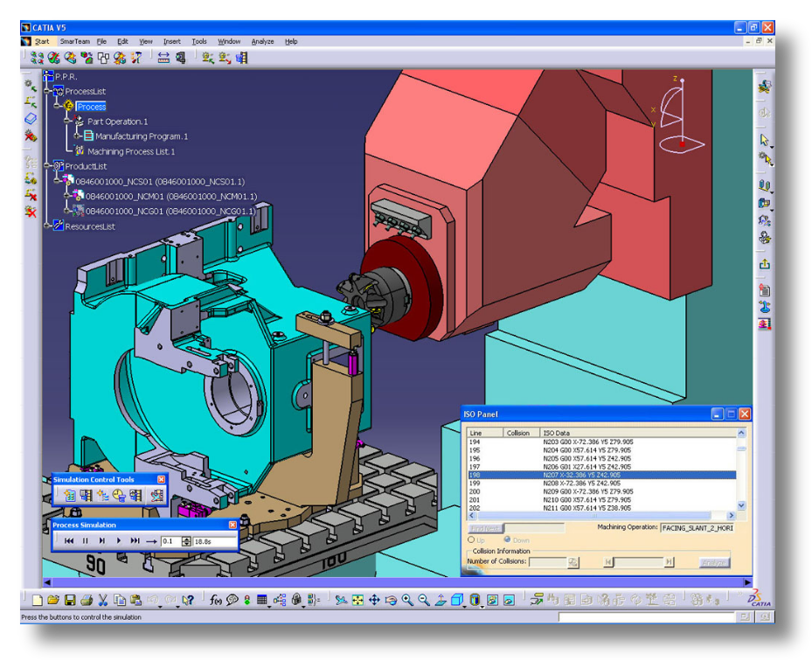Screen dimensions: 812x661
Task: Select the Up radio button in ISO Panel
Action: point(471,539)
